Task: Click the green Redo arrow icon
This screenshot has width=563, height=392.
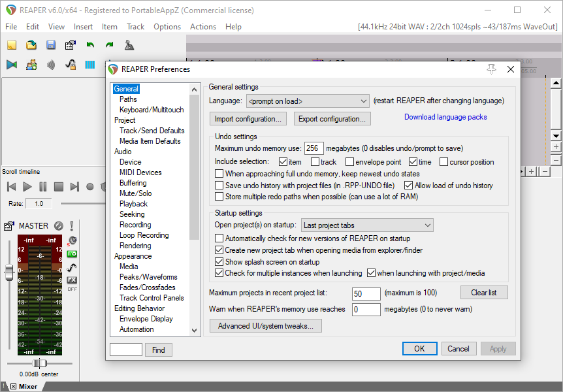Action: [x=110, y=45]
